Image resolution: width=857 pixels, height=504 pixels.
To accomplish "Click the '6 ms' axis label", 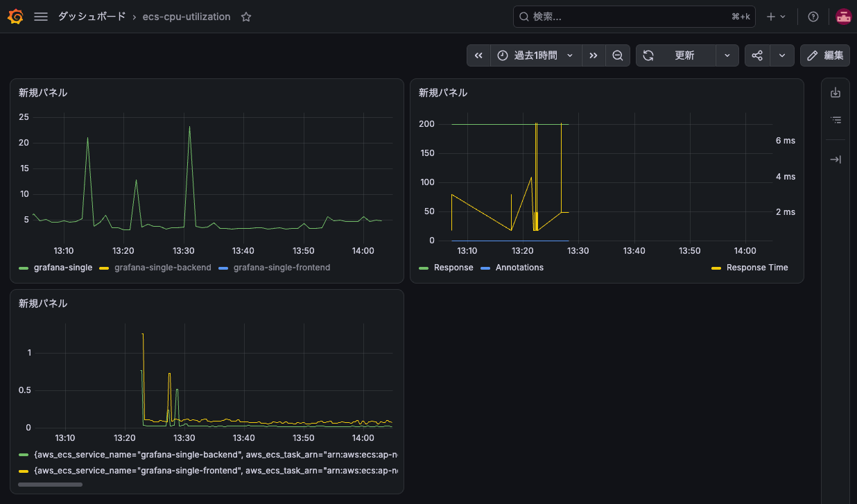I will click(785, 141).
